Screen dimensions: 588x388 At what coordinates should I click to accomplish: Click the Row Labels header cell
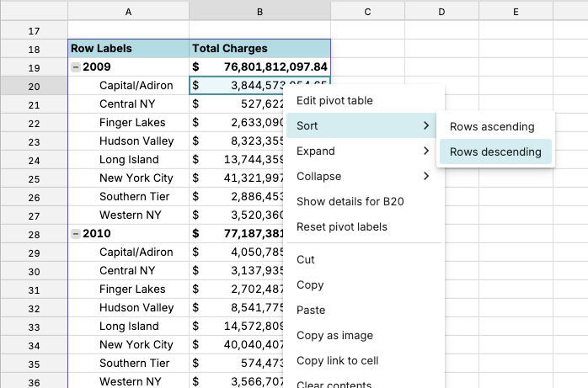point(129,48)
